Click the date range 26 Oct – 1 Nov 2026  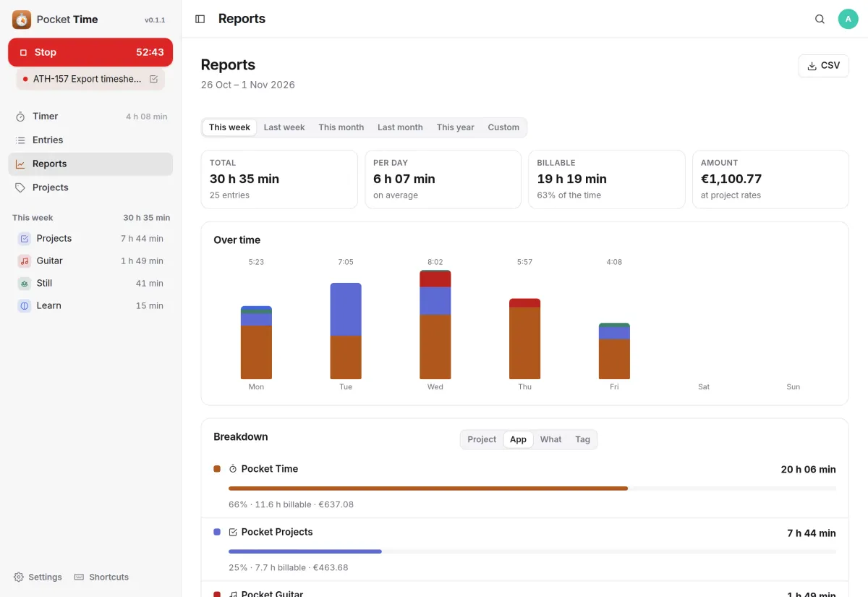coord(248,85)
